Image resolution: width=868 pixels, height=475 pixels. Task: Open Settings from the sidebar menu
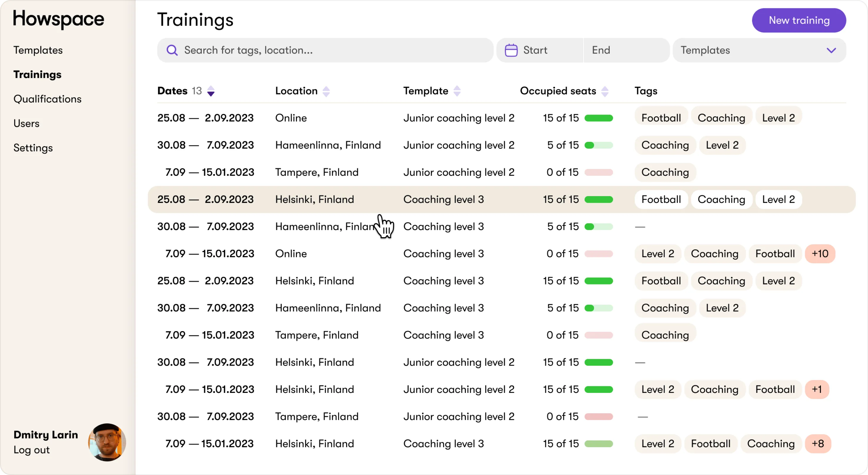click(x=33, y=148)
